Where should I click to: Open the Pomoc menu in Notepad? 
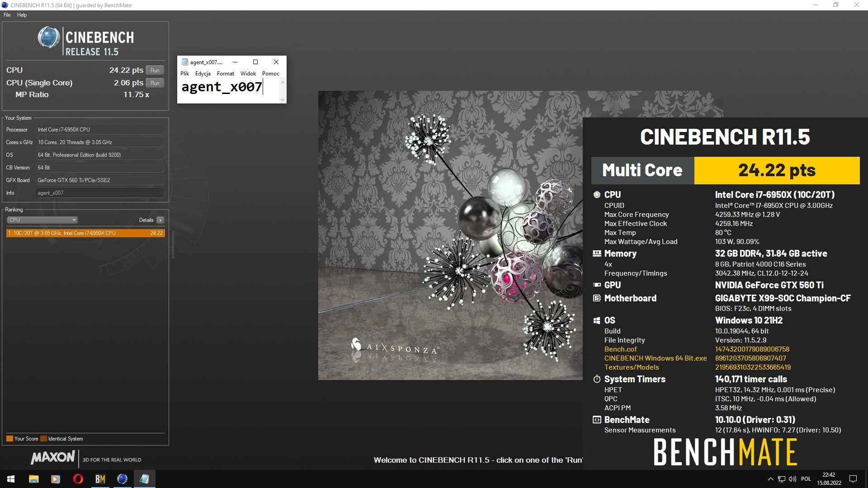point(271,74)
